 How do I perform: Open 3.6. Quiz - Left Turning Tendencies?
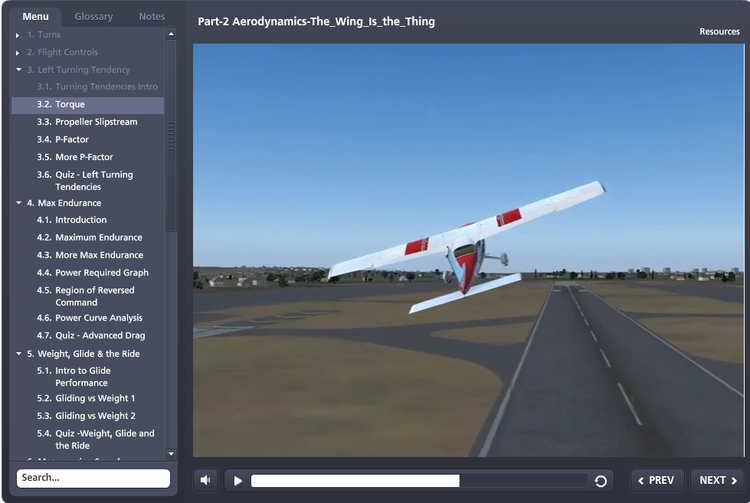tap(85, 181)
